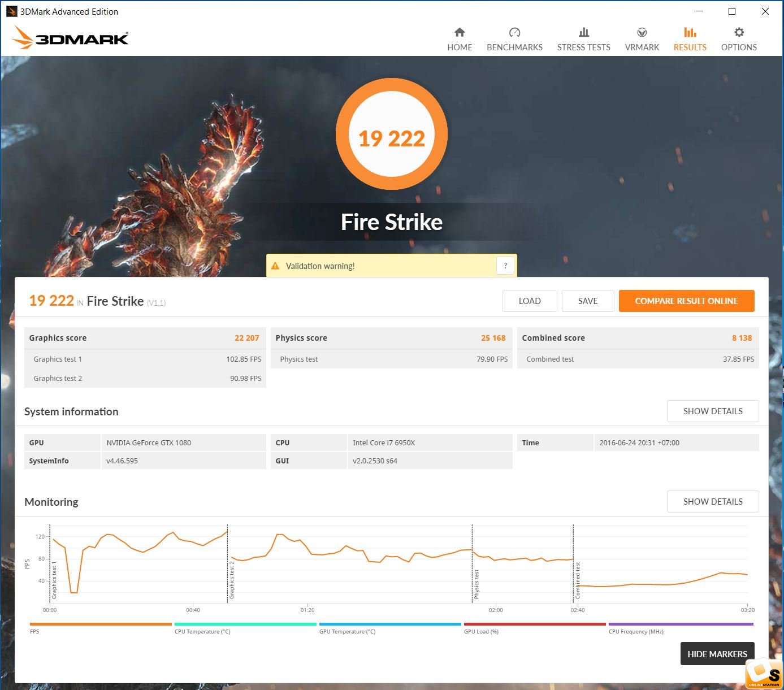
Task: Click the Results chart icon
Action: [690, 32]
